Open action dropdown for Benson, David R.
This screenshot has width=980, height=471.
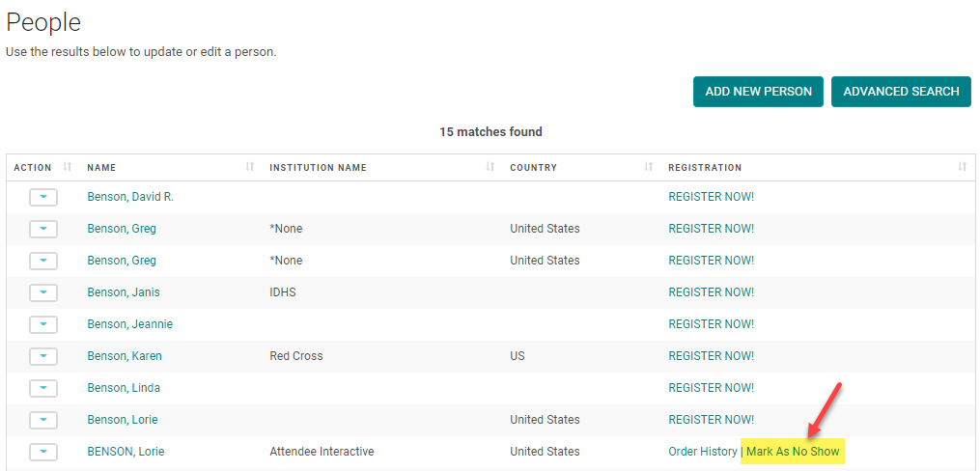tap(43, 197)
